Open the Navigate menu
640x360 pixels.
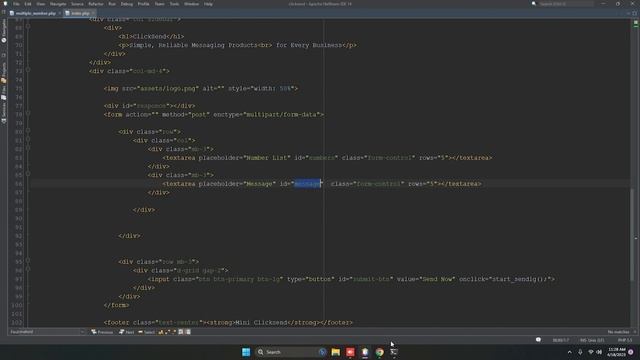pyautogui.click(x=58, y=4)
